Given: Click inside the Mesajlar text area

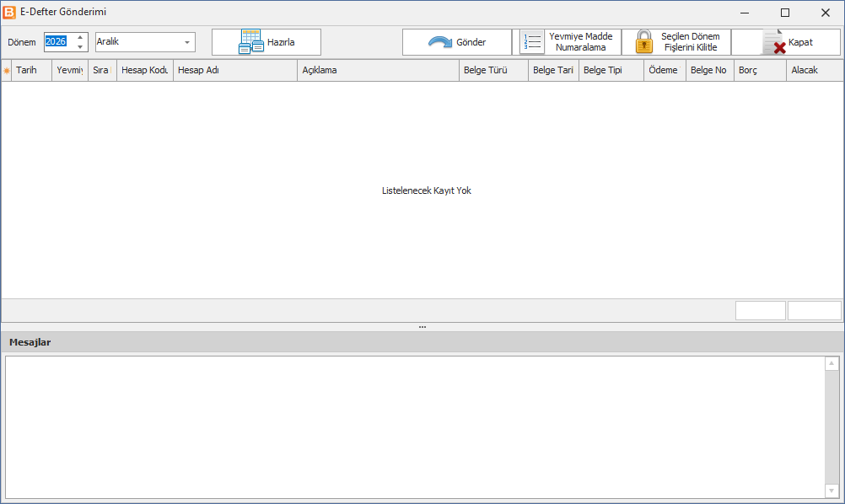Looking at the screenshot, I should (415, 427).
